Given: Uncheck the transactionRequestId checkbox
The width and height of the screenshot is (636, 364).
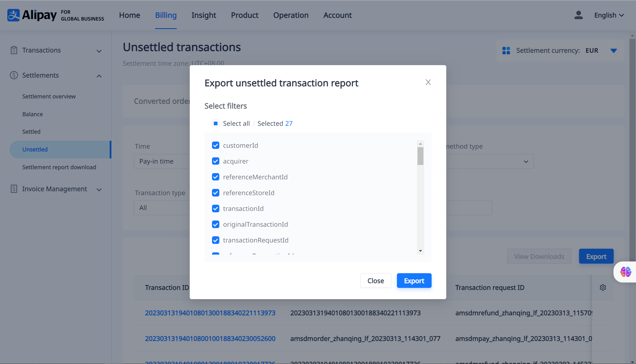Looking at the screenshot, I should [216, 240].
